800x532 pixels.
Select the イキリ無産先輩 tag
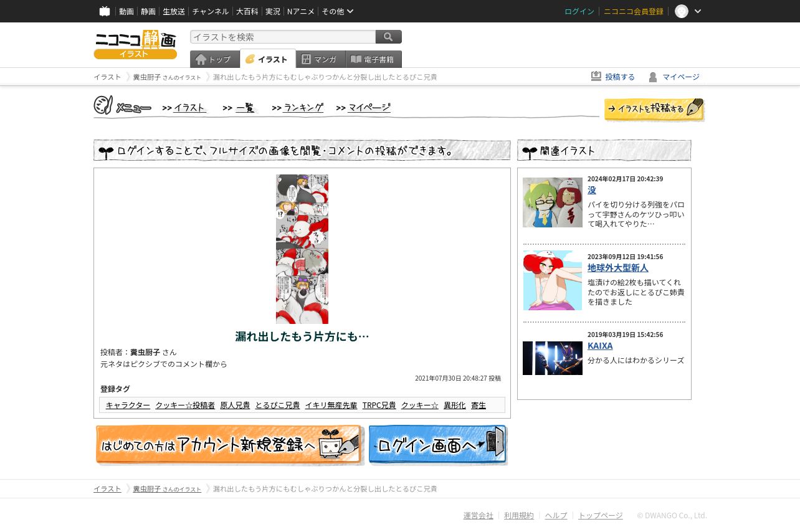[331, 405]
